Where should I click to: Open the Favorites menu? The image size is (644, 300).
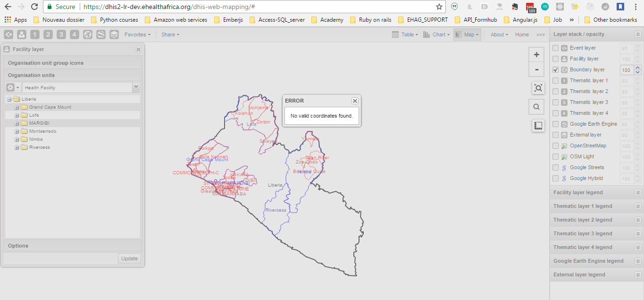click(137, 34)
